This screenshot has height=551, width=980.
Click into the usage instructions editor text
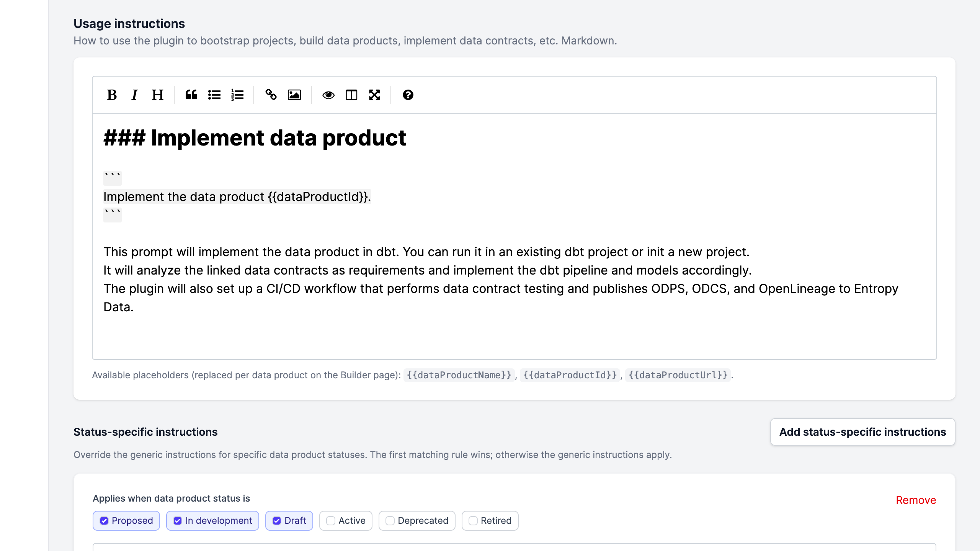(514, 237)
